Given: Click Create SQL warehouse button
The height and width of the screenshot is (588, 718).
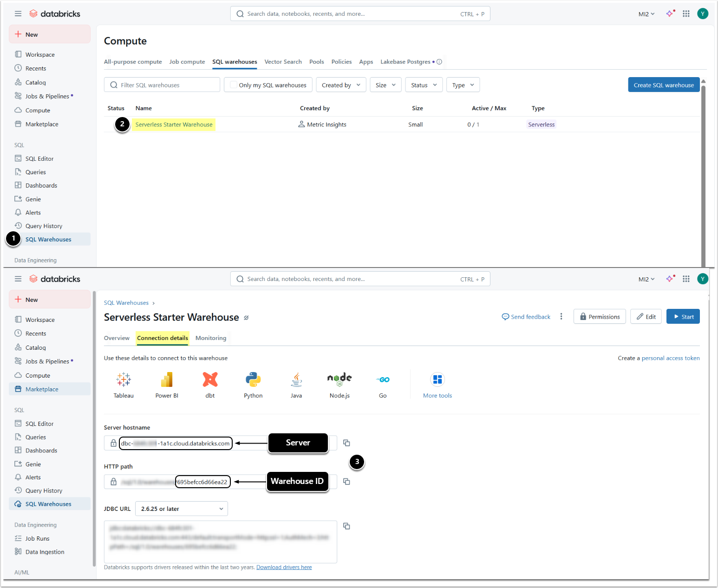Looking at the screenshot, I should 664,85.
